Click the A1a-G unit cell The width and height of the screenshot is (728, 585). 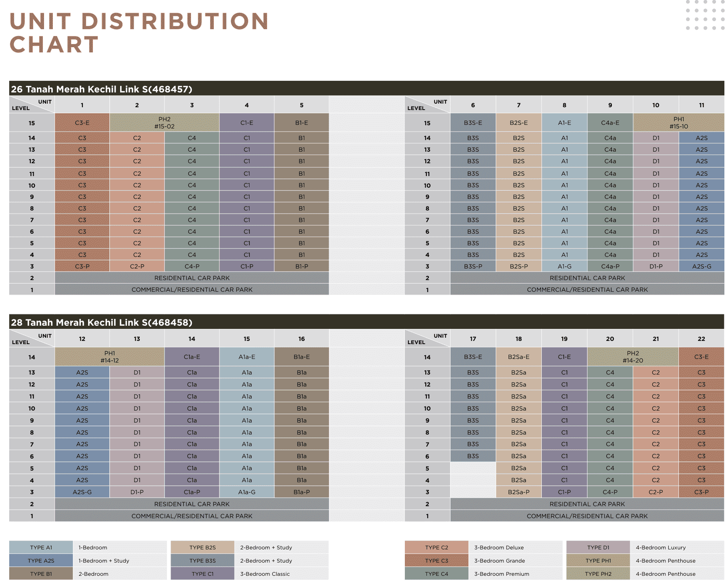[x=247, y=492]
